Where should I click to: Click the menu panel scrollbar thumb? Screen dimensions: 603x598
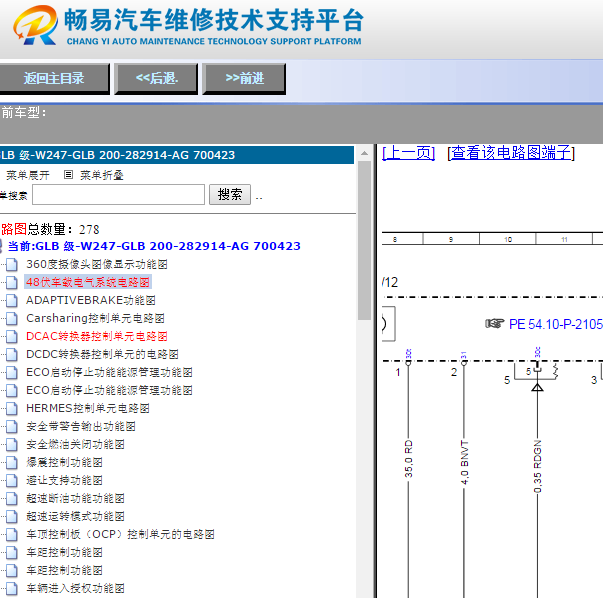[x=364, y=240]
